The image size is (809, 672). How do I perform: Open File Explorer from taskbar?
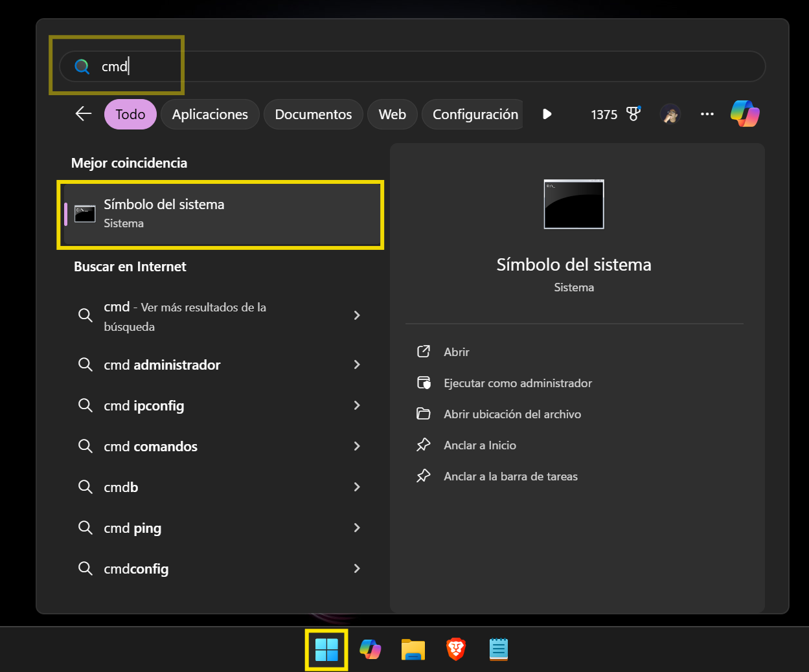pos(413,649)
